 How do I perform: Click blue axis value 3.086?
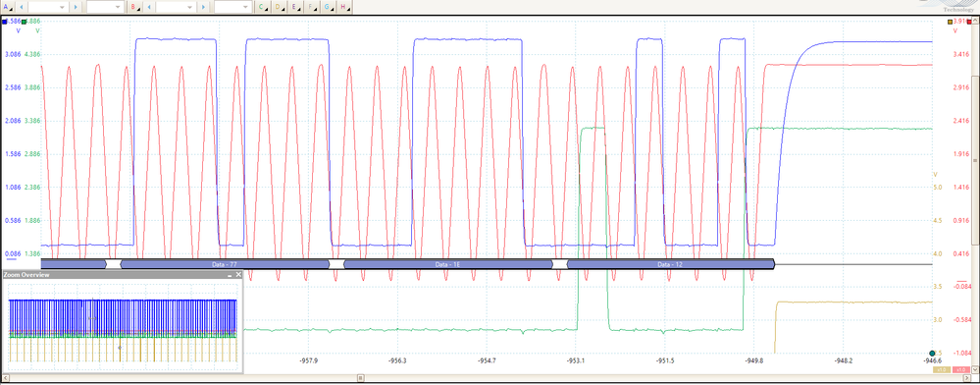point(13,54)
